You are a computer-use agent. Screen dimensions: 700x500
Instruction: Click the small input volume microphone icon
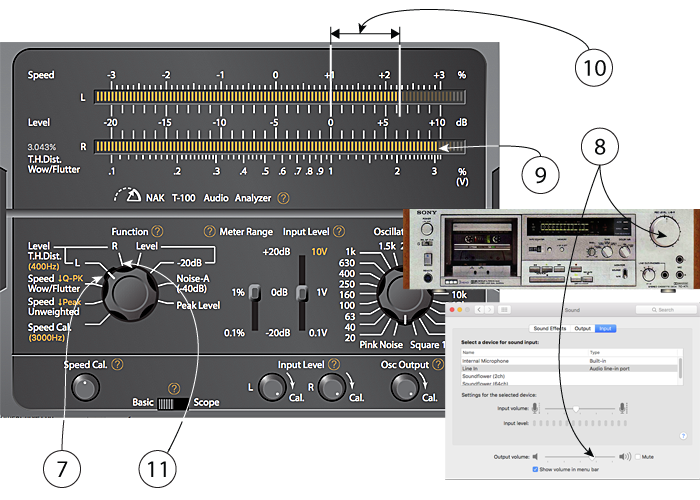pos(535,408)
